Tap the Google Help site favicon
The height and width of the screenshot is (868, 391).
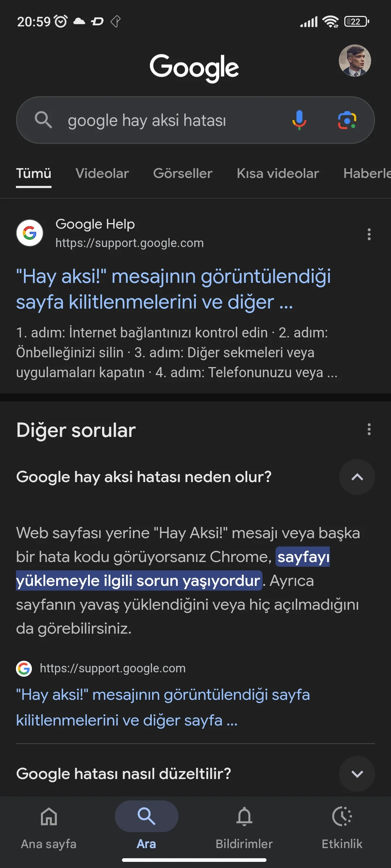point(30,233)
